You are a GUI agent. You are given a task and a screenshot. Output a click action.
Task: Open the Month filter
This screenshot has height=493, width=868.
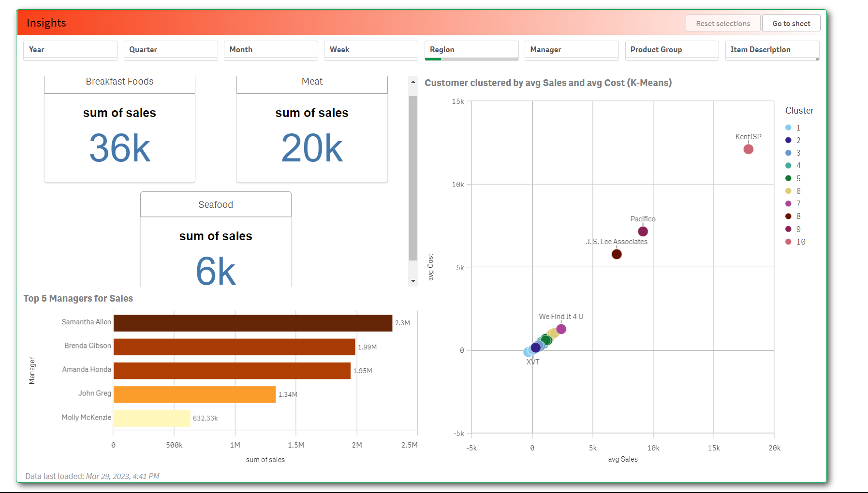click(x=270, y=50)
